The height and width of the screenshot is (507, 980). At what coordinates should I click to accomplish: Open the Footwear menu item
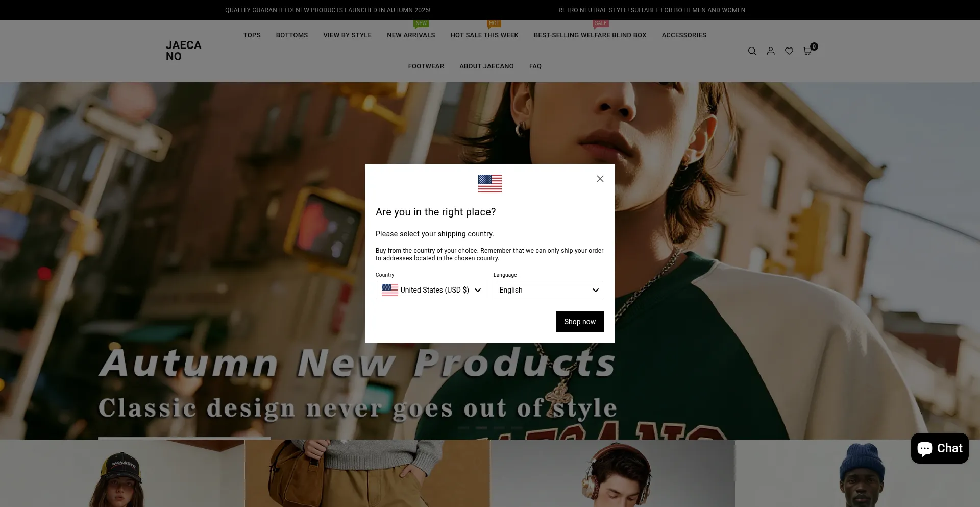tap(426, 66)
